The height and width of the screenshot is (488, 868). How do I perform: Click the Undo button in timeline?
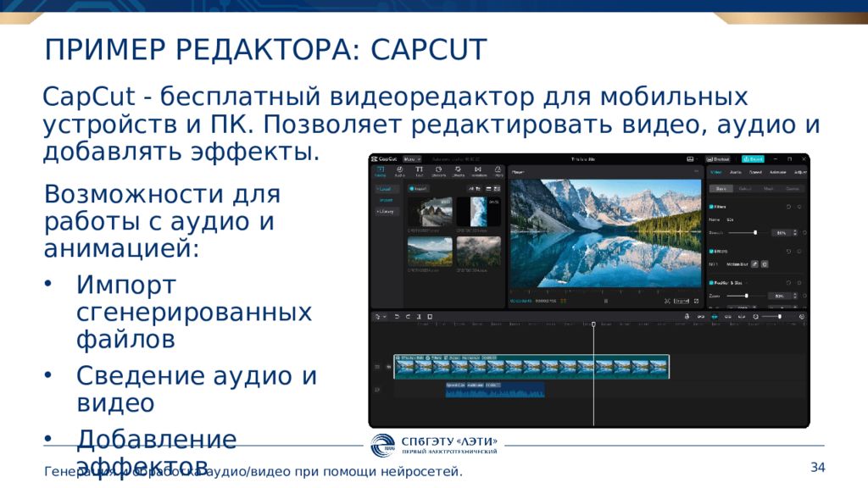[x=397, y=317]
